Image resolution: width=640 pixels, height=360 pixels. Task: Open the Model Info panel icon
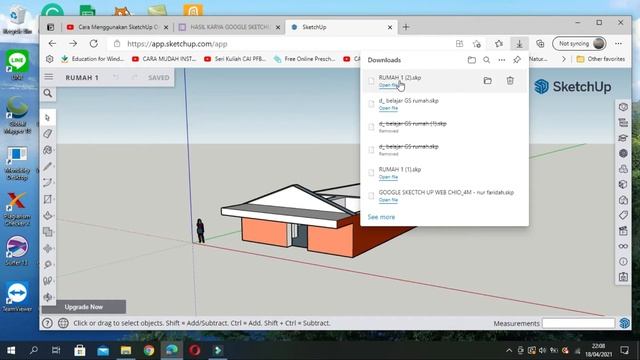point(623,262)
